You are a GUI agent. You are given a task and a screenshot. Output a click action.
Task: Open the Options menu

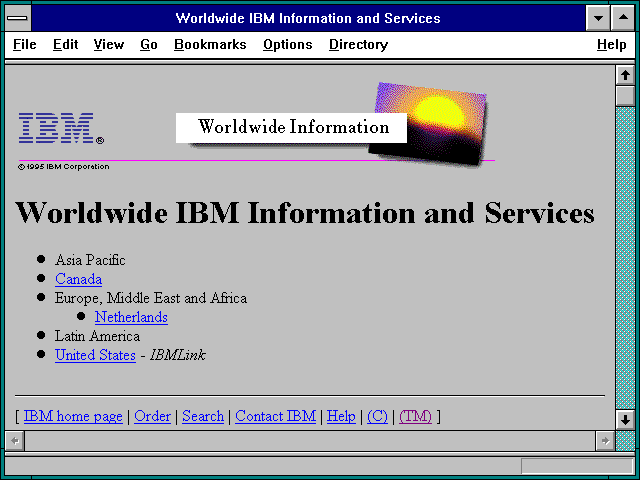287,44
